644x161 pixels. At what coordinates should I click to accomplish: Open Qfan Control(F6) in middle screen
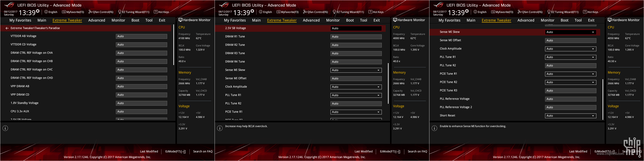[x=315, y=12]
